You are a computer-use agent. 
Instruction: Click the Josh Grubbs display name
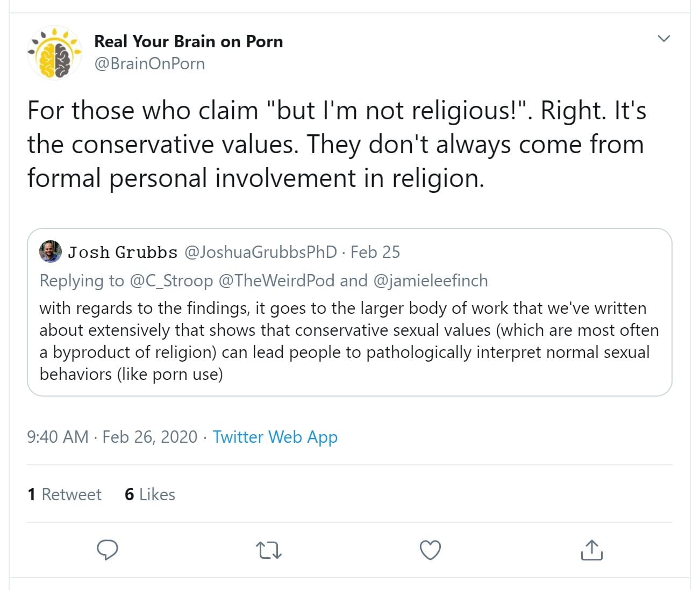pyautogui.click(x=123, y=252)
